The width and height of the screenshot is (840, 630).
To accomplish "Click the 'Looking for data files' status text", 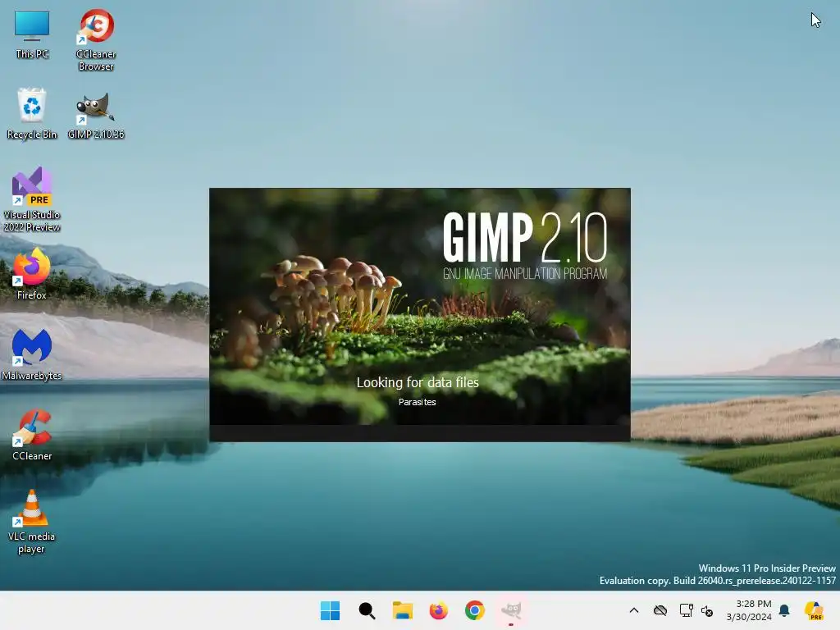I will click(418, 382).
